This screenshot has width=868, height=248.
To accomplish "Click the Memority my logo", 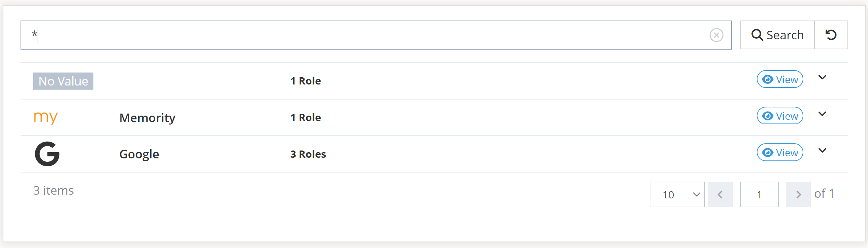I will tap(46, 117).
